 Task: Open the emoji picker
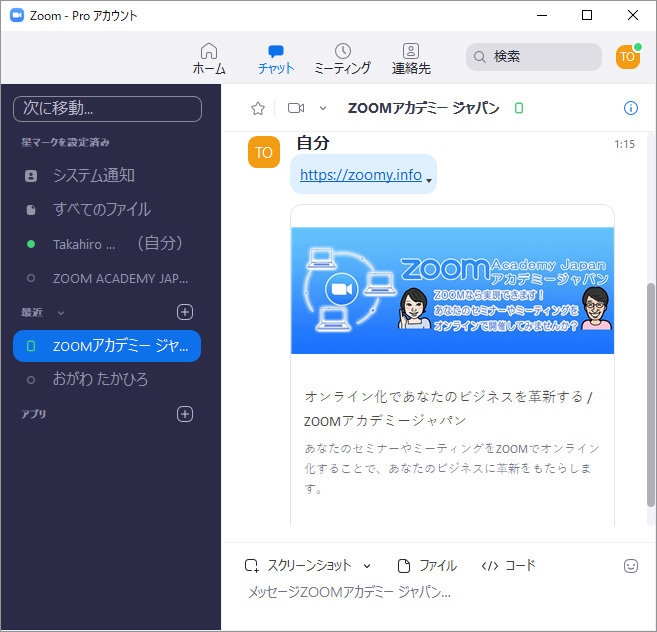pos(630,565)
